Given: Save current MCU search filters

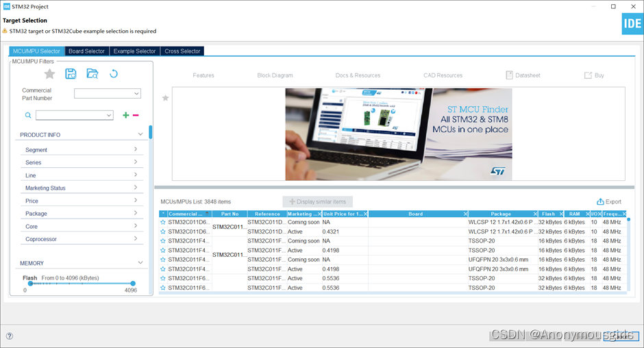Looking at the screenshot, I should (x=71, y=74).
